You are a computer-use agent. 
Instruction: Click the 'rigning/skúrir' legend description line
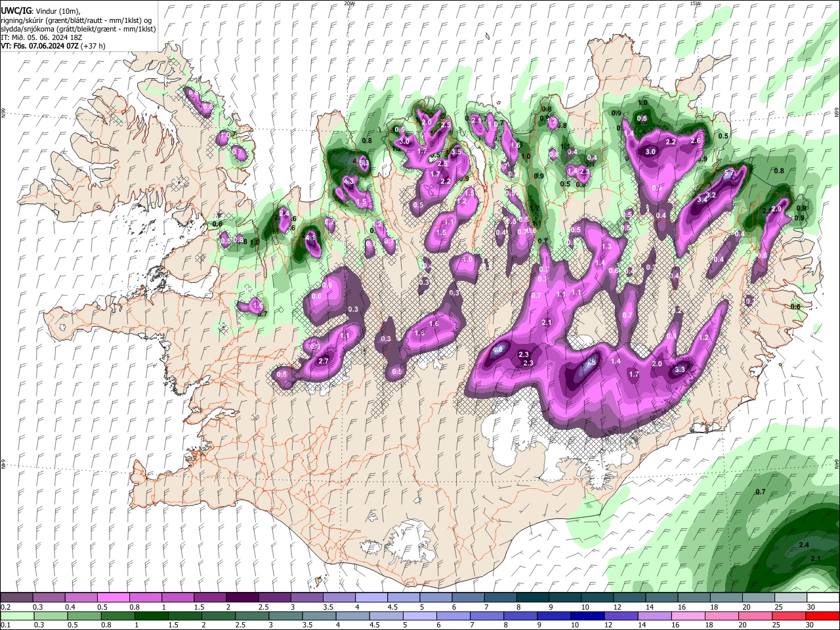point(77,20)
